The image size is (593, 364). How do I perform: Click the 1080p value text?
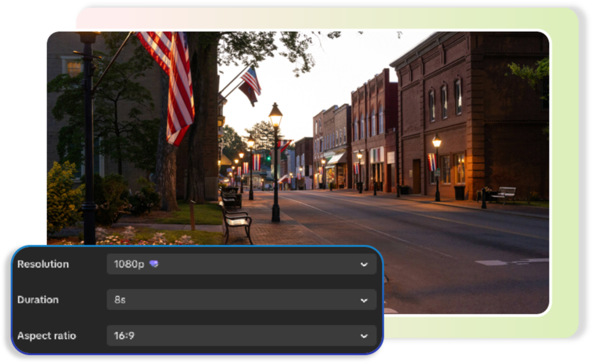[129, 264]
